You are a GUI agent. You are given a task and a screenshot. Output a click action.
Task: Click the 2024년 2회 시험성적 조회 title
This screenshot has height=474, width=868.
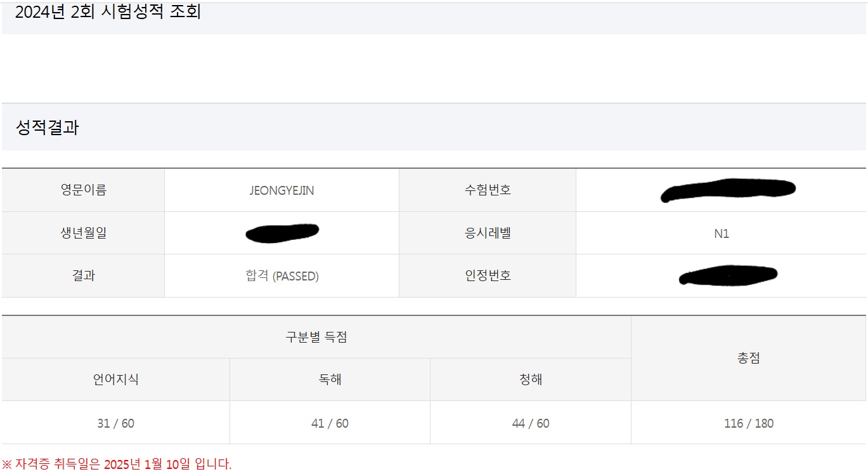coord(108,12)
